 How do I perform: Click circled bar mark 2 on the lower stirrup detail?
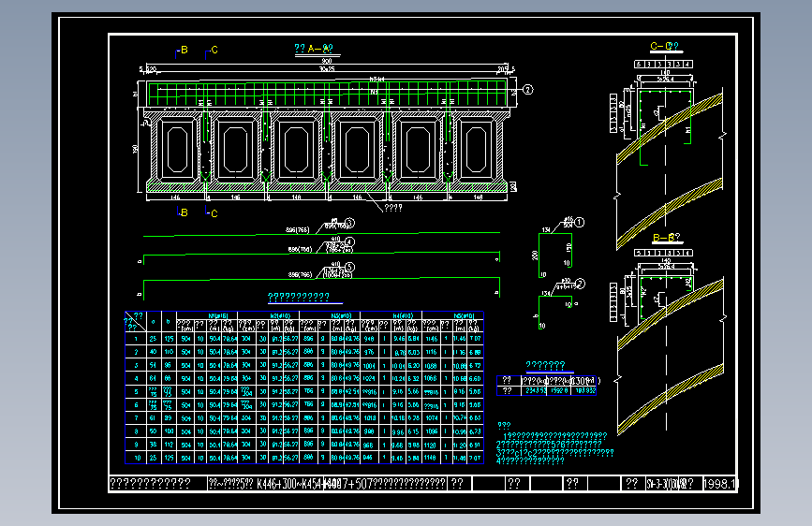click(580, 284)
